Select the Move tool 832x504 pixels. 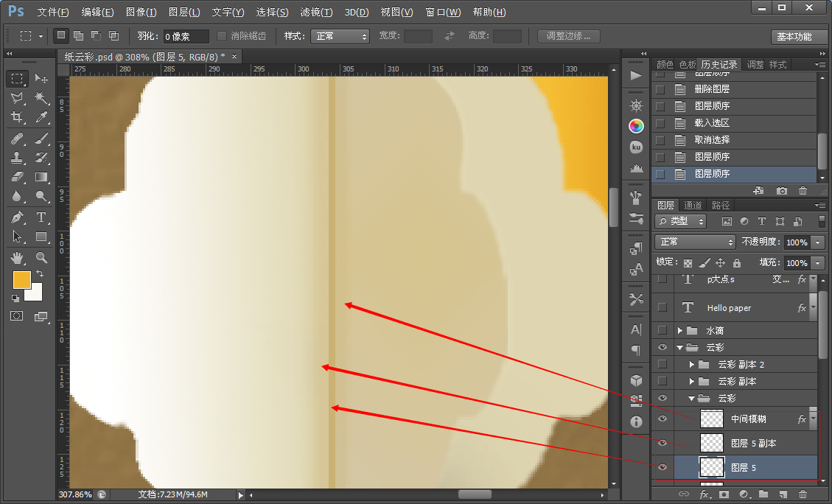41,79
